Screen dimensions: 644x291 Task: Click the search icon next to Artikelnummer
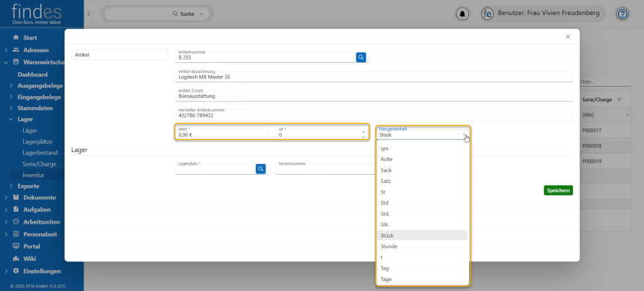click(361, 57)
